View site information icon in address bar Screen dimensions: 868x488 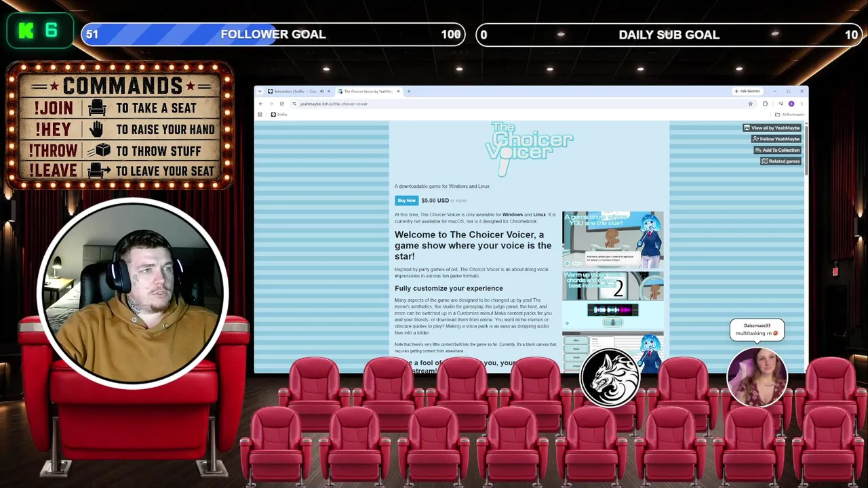(x=294, y=104)
